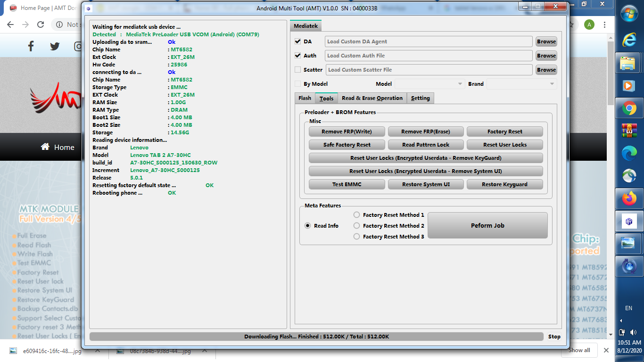Launch the media player taskbar icon
Image resolution: width=644 pixels, height=362 pixels.
tap(628, 86)
